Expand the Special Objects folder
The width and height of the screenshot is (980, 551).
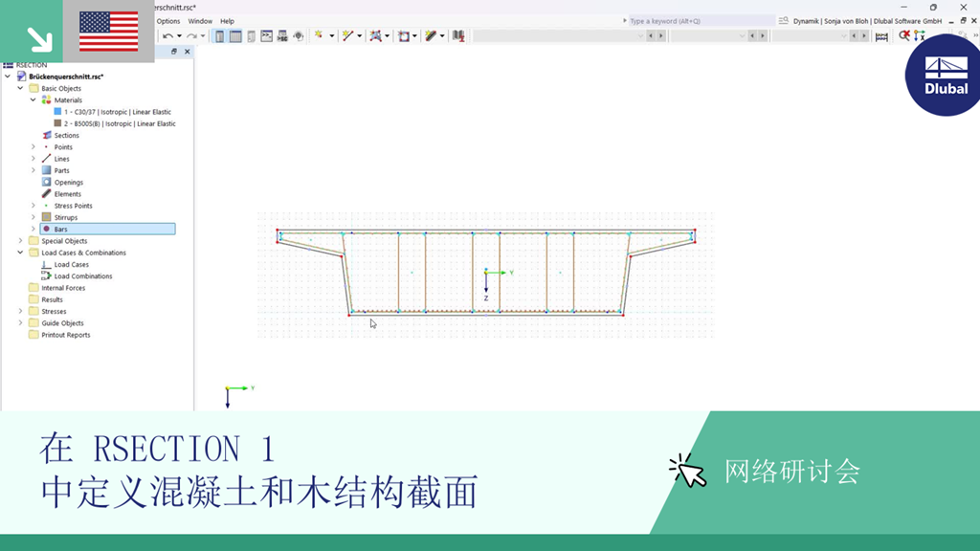pos(20,240)
